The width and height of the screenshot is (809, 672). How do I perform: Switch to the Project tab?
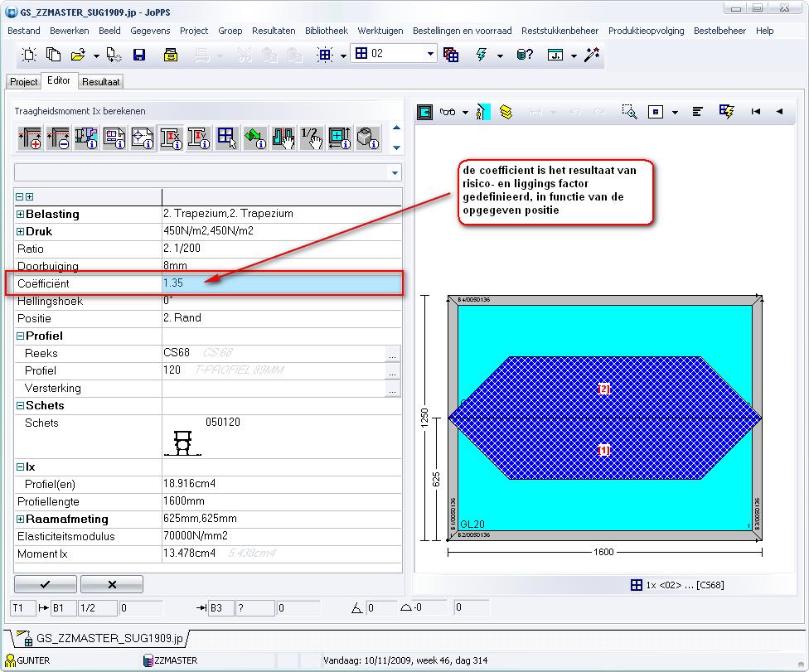click(x=24, y=81)
